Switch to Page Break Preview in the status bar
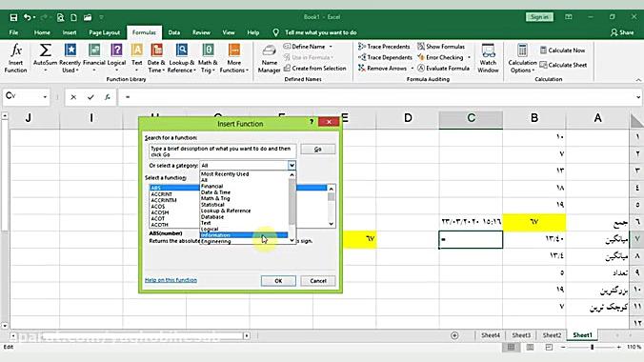 coord(549,347)
